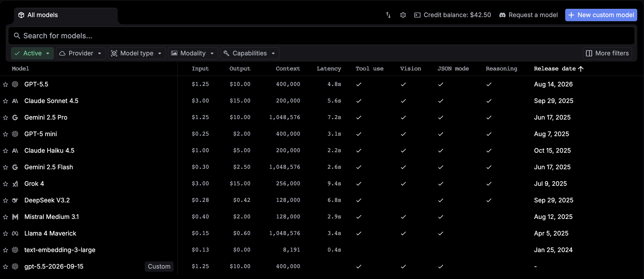Click the Mistral logo beside Mistral Medium 3.1

(x=15, y=217)
